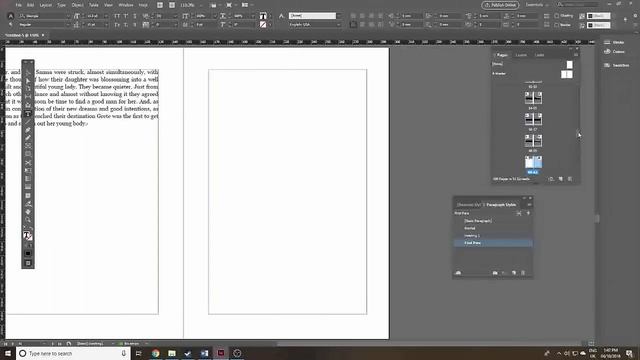Open Essentials workspace switcher
Viewport: 640px width, 360px height.
[537, 5]
